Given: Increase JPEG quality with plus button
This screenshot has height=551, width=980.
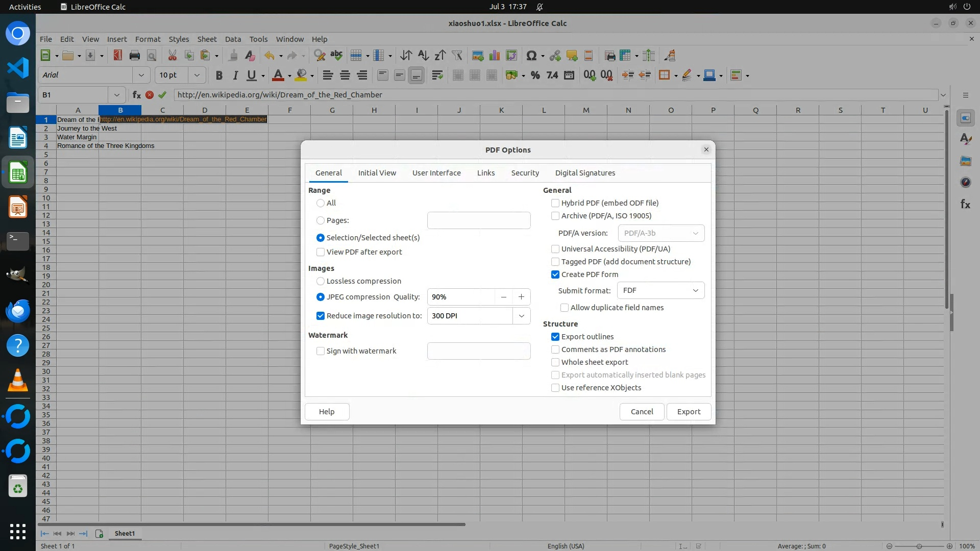Looking at the screenshot, I should pyautogui.click(x=521, y=297).
